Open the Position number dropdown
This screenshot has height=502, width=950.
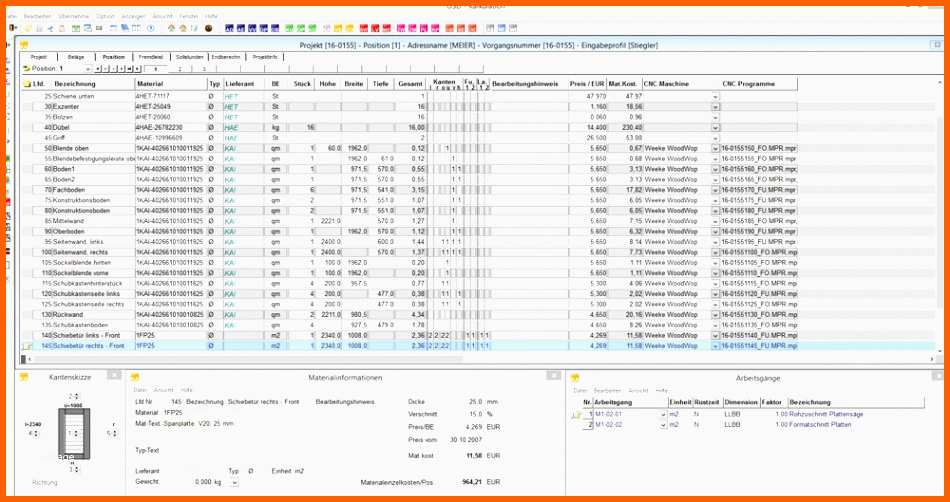point(88,69)
